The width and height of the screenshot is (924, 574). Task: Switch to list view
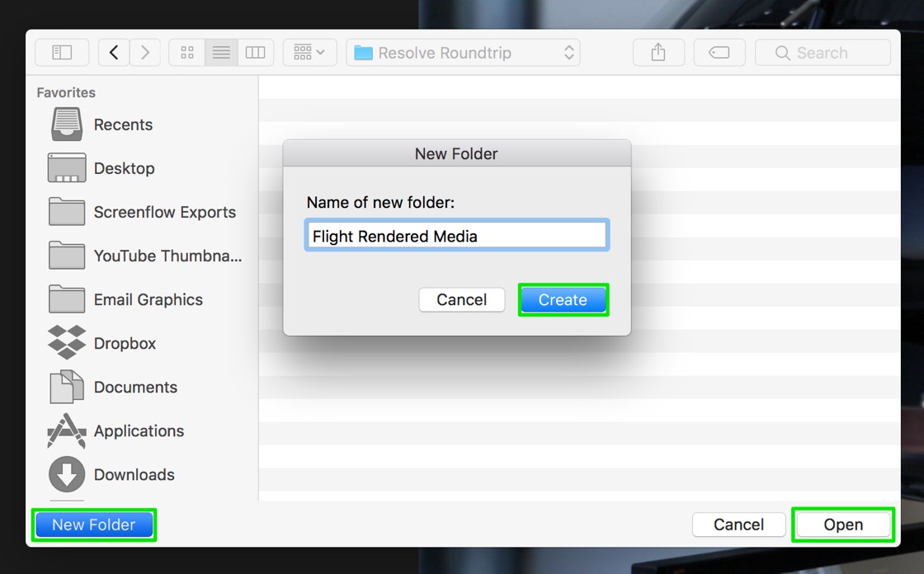221,53
